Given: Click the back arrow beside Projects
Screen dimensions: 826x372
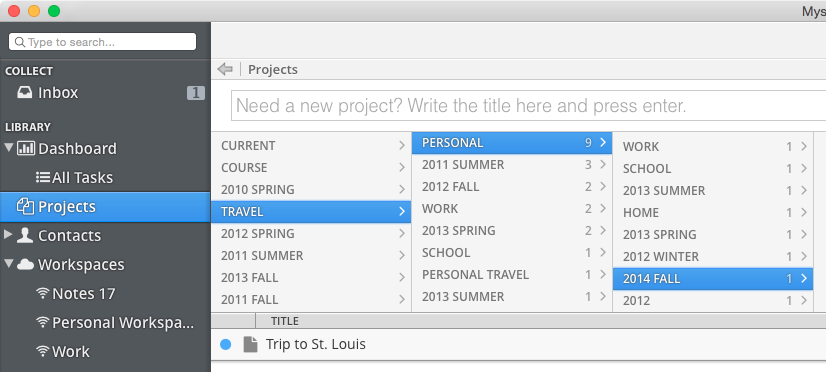Looking at the screenshot, I should pyautogui.click(x=225, y=69).
